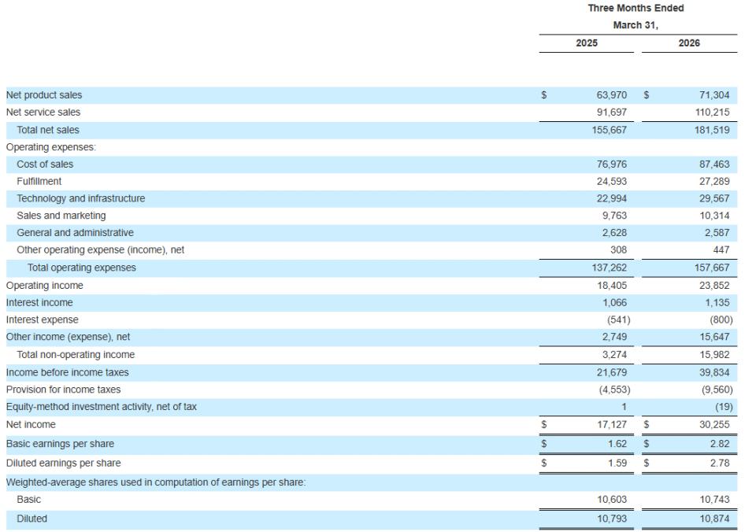Click "Equity-method investment activity, net of tax"
Screen dimensions: 756x532
102,407
